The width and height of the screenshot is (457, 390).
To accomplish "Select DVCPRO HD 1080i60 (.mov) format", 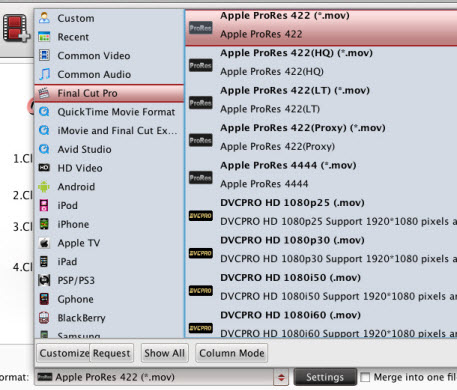I will [x=321, y=324].
